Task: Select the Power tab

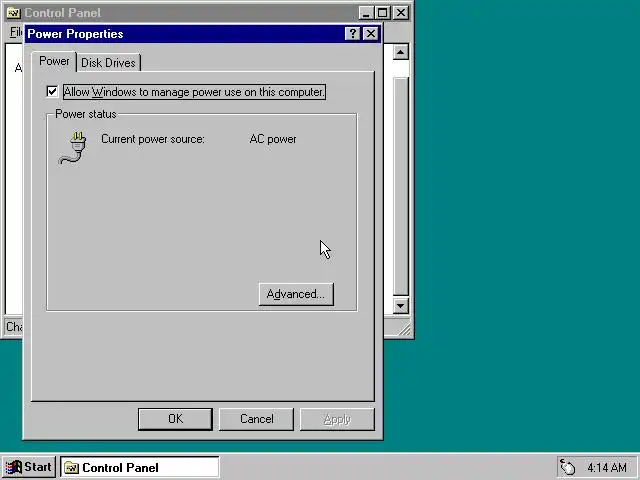Action: 54,61
